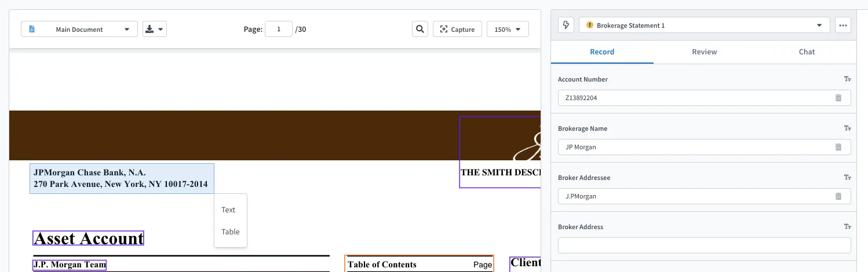
Task: Select the Asset Account heading box
Action: [89, 238]
